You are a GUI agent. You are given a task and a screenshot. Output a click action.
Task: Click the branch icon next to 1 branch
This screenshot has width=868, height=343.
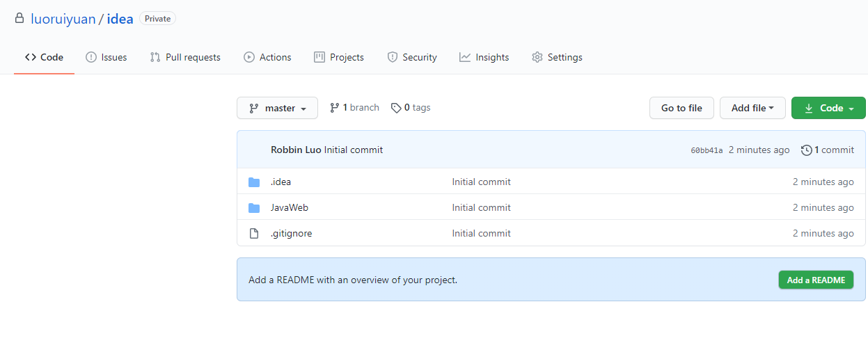tap(335, 108)
